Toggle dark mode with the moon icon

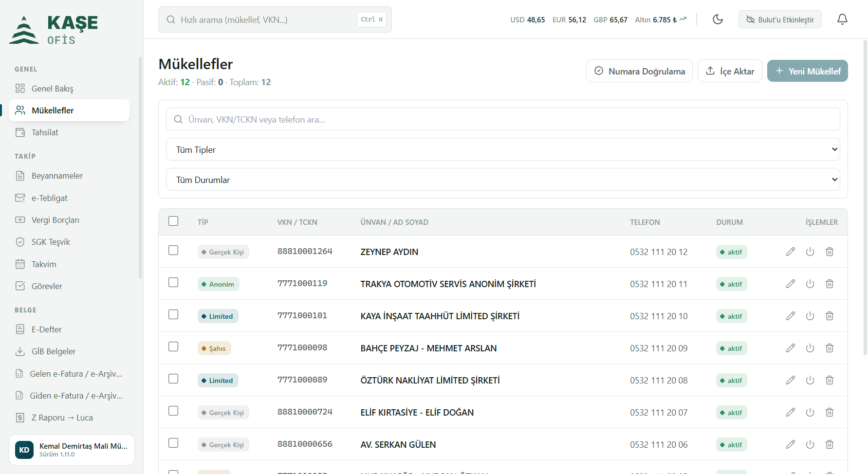click(718, 19)
